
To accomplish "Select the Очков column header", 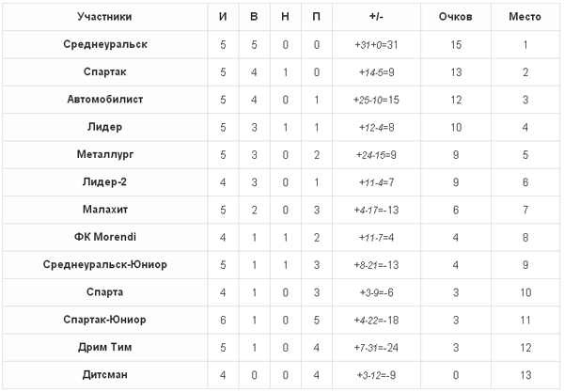I will 455,17.
